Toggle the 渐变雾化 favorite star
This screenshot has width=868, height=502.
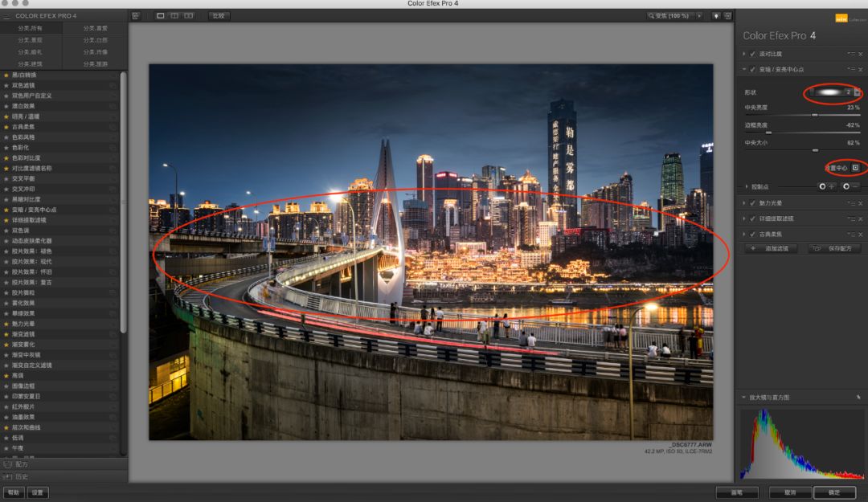(x=6, y=345)
